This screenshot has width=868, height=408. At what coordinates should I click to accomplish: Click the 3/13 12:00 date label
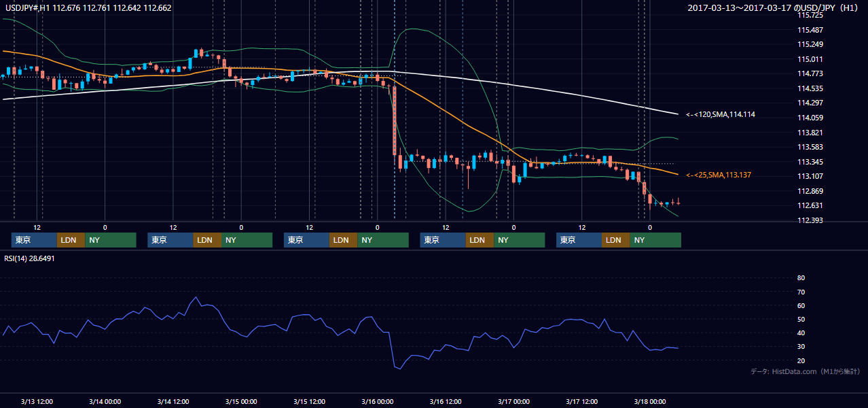[37, 401]
